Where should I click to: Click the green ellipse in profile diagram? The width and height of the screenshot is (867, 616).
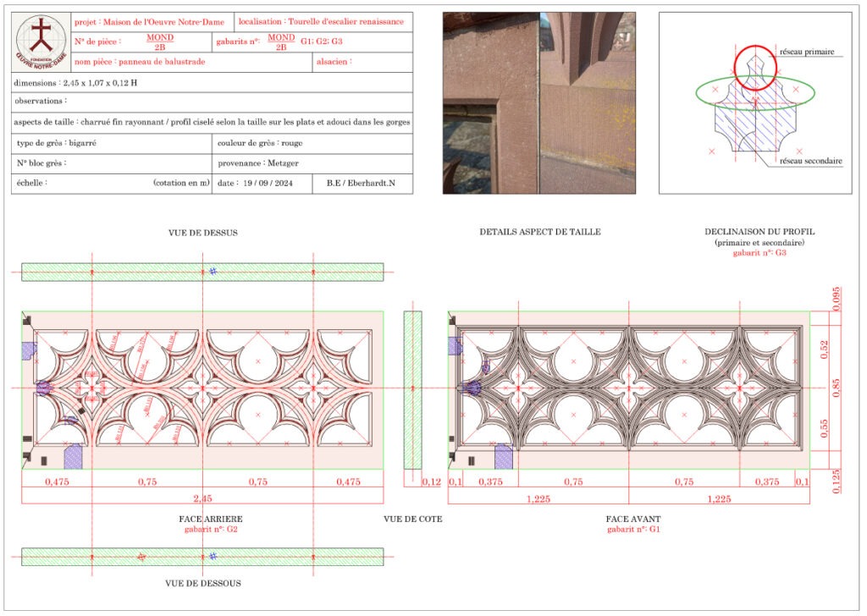tap(755, 92)
